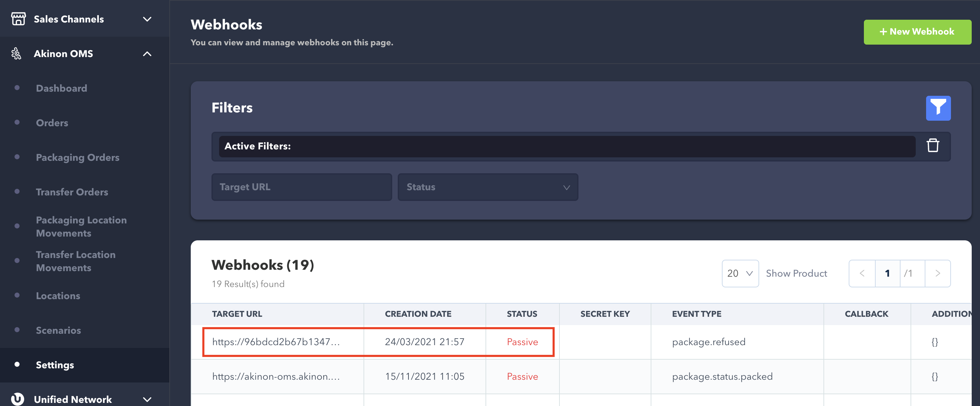Open Dashboard in the sidebar
The image size is (980, 406).
[61, 88]
